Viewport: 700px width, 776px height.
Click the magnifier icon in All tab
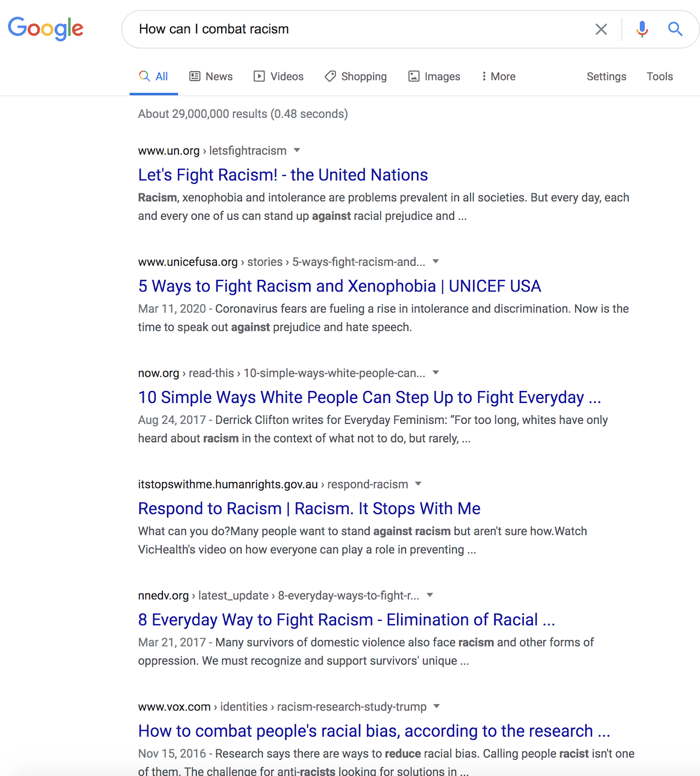(x=144, y=76)
